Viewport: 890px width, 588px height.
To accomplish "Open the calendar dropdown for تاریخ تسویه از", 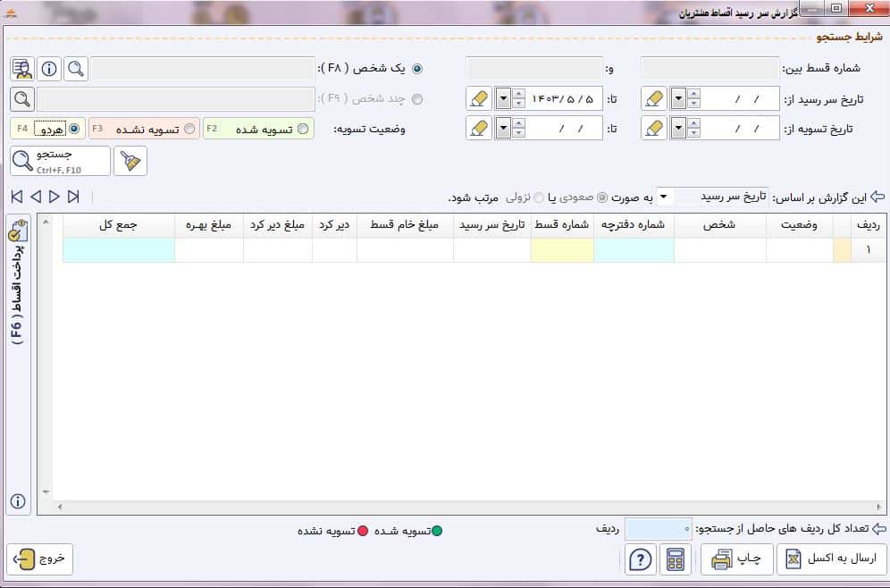I will click(x=679, y=129).
